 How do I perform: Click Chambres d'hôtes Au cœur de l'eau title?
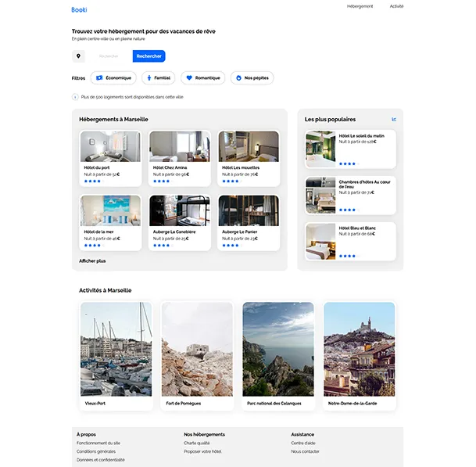(364, 185)
